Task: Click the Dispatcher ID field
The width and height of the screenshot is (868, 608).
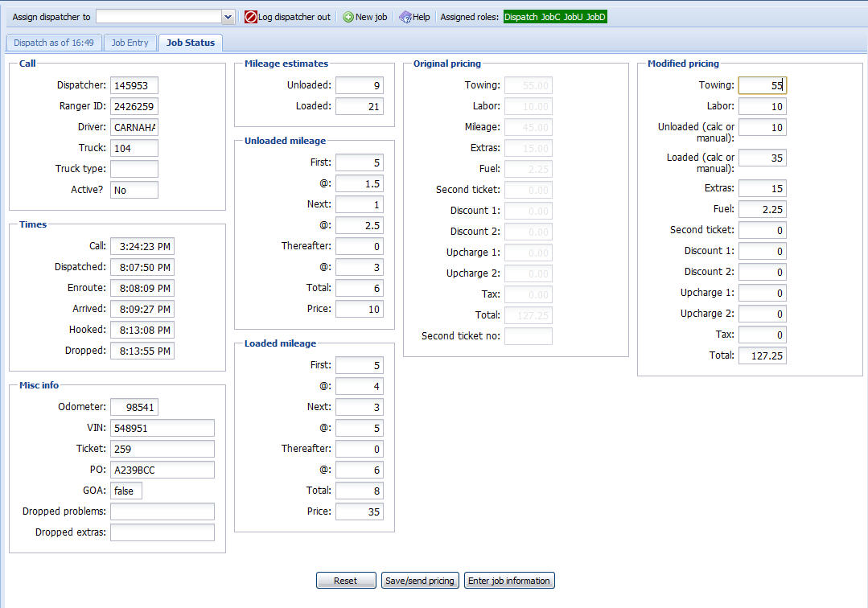Action: pos(134,85)
